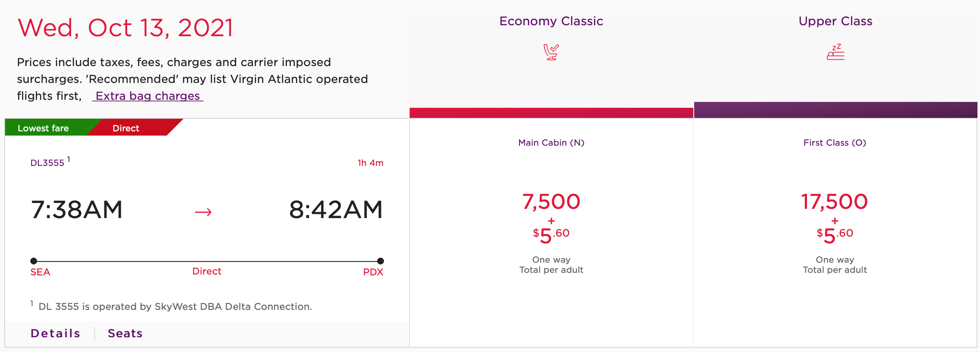The image size is (980, 352).
Task: Click the Economy Classic seat icon
Action: click(x=551, y=52)
